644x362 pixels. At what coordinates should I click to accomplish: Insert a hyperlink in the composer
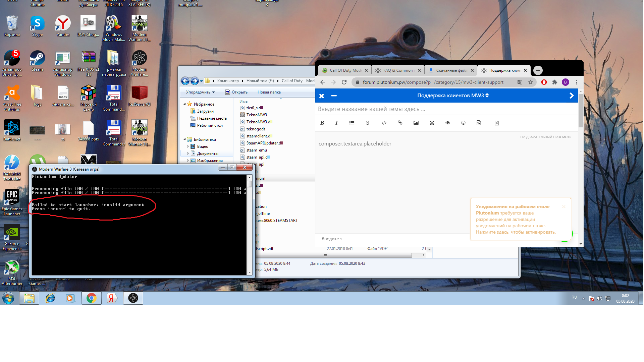[400, 123]
